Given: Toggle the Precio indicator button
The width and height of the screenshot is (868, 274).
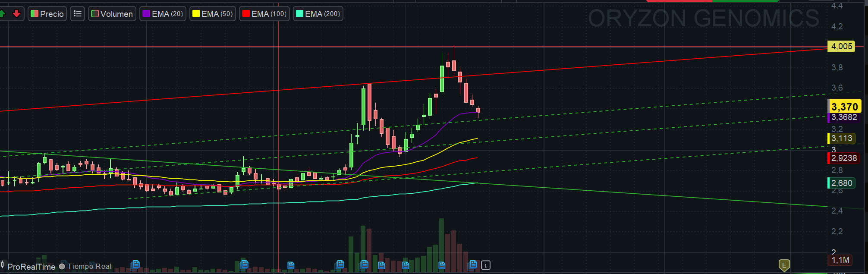Looking at the screenshot, I should [x=47, y=14].
